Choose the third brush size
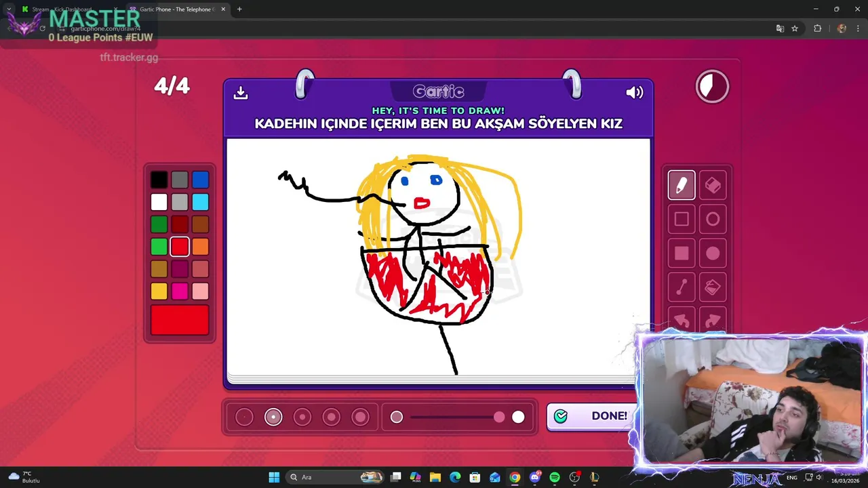868x488 pixels. point(302,418)
